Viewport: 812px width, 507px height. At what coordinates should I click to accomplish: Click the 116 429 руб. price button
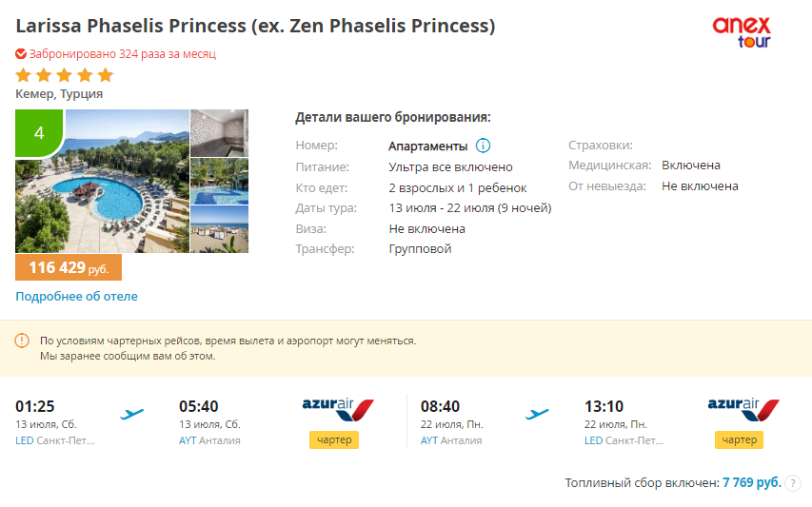pyautogui.click(x=69, y=267)
